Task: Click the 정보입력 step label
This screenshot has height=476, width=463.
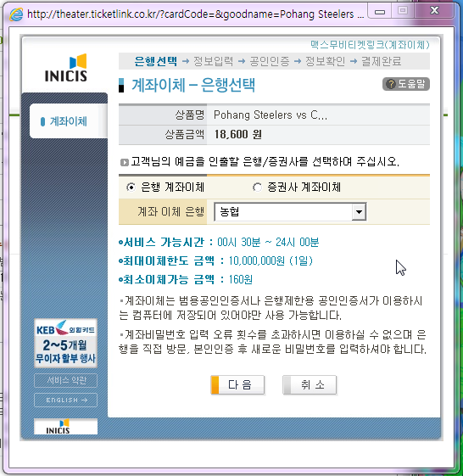Action: (214, 61)
